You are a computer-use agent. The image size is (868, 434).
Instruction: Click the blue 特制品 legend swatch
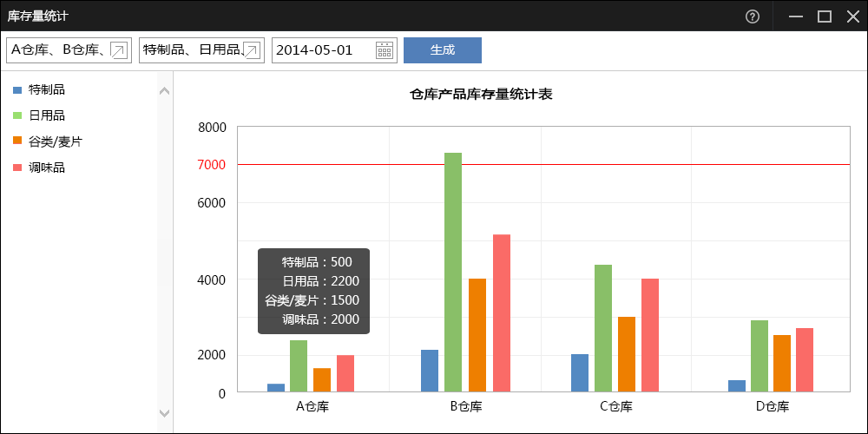pyautogui.click(x=17, y=89)
